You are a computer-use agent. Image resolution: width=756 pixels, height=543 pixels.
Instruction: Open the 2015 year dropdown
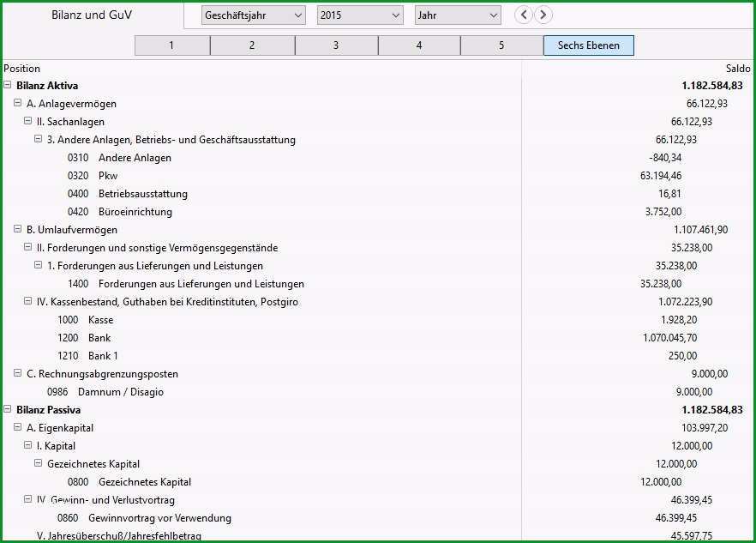tap(360, 15)
